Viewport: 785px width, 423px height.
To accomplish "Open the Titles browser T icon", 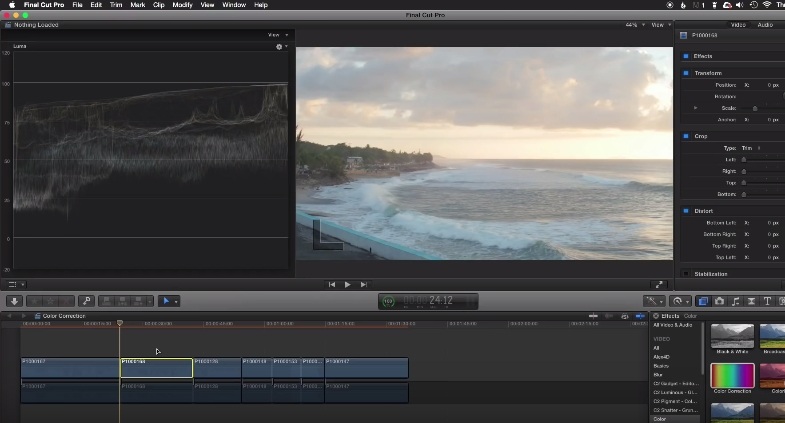I will pos(767,300).
